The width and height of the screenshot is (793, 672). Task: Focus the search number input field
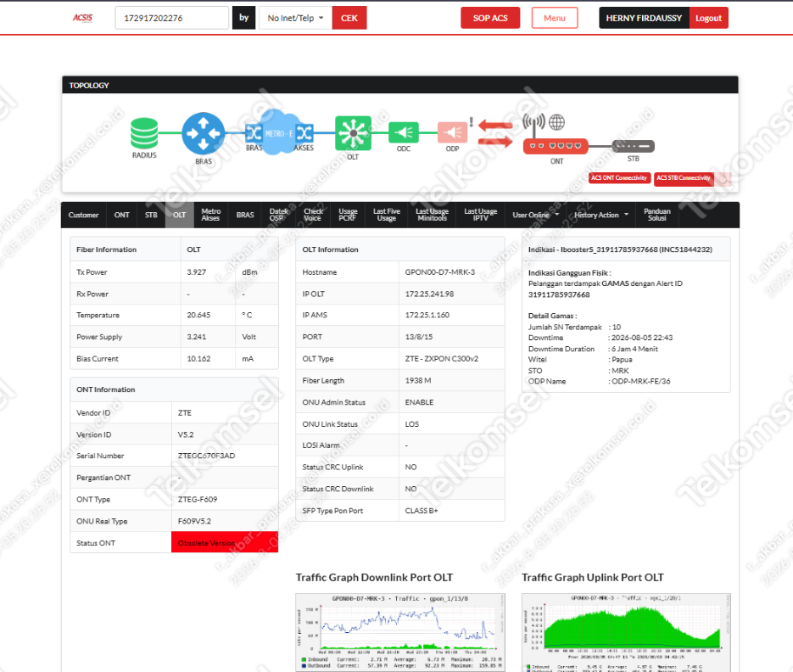(172, 18)
